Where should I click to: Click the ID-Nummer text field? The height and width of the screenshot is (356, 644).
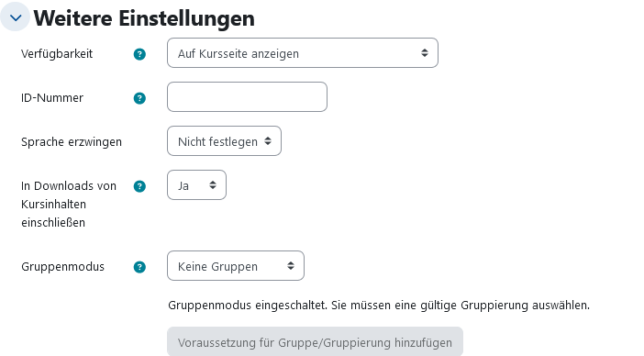click(x=248, y=97)
